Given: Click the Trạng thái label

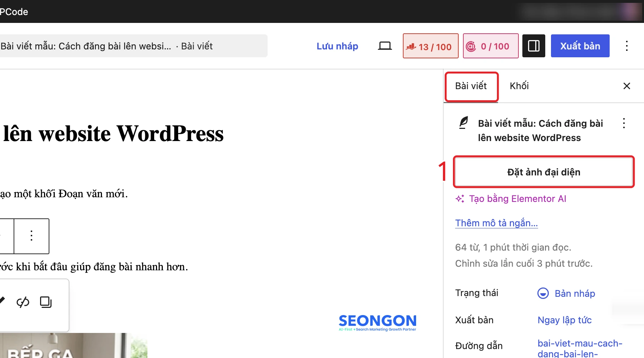Looking at the screenshot, I should pos(477,293).
